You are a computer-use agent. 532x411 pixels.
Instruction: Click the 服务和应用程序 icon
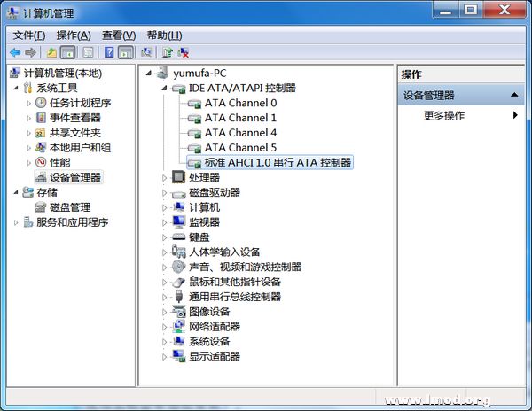(27, 222)
